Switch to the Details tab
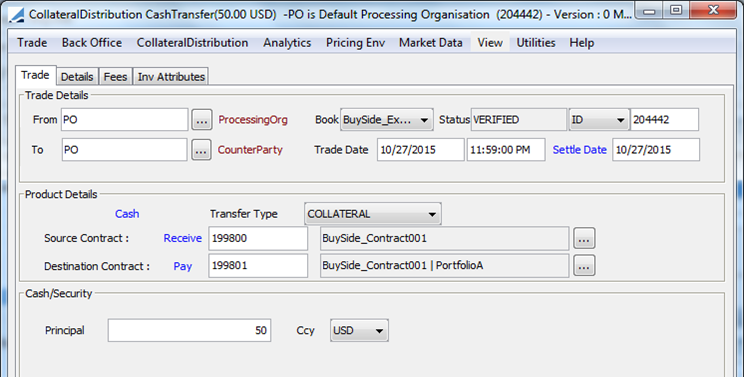Screen dimensions: 744x377 point(77,77)
